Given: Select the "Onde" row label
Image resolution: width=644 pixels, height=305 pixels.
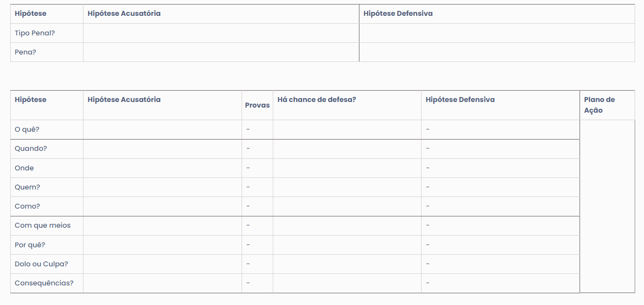Looking at the screenshot, I should coord(24,168).
